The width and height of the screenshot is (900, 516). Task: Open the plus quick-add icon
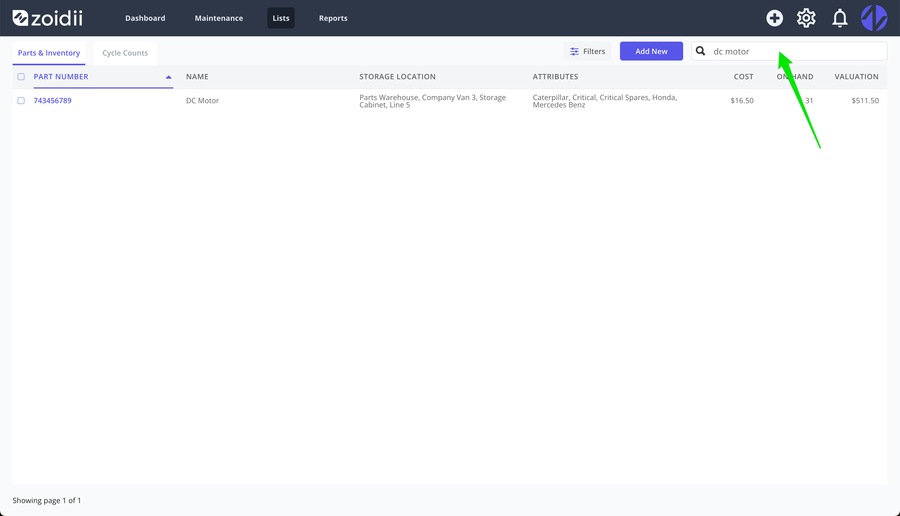[x=774, y=18]
